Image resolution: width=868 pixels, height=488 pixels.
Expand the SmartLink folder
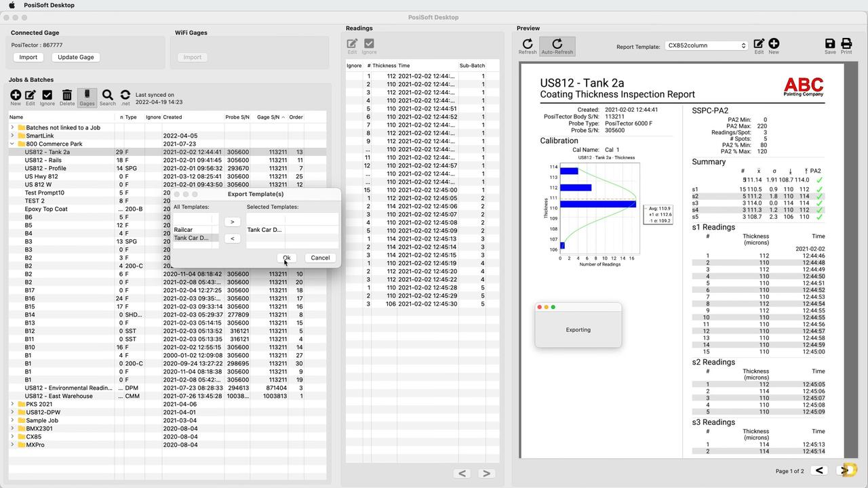pos(12,136)
